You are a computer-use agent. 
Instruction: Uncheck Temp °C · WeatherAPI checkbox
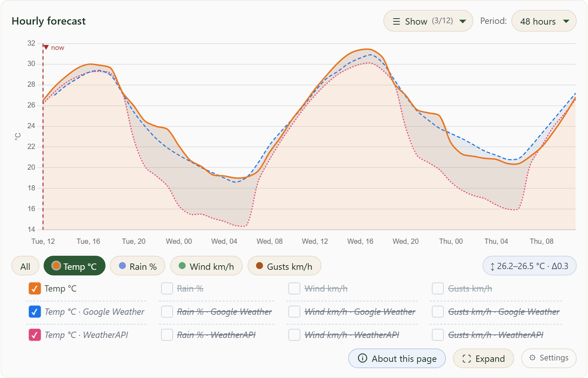[x=34, y=335]
